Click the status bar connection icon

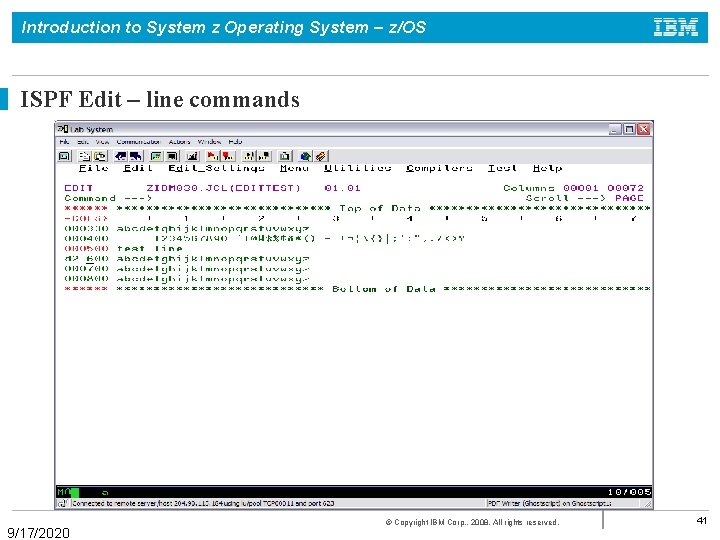pyautogui.click(x=63, y=503)
